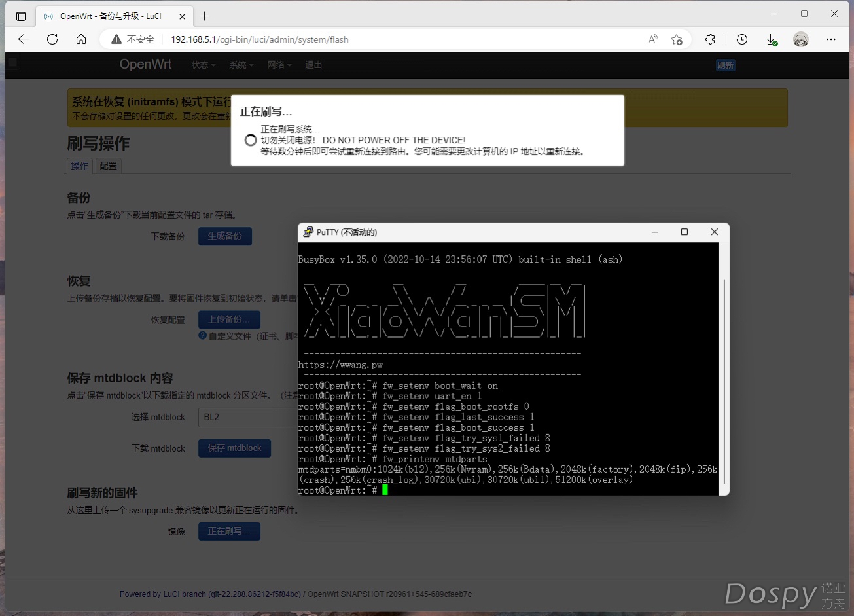This screenshot has width=854, height=616.
Task: Click the 备份 section heading
Action: pyautogui.click(x=79, y=198)
